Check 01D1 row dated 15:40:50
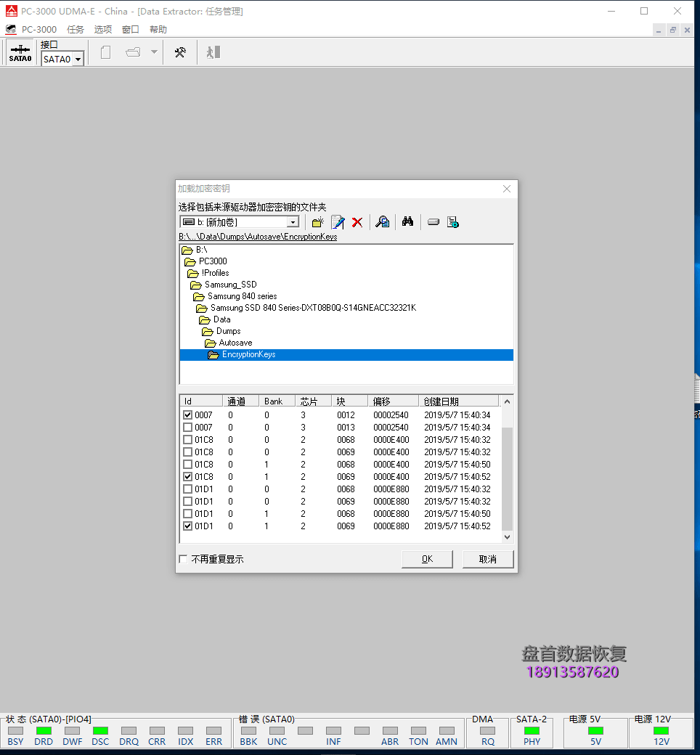Screen dimensions: 700x755 (188, 514)
